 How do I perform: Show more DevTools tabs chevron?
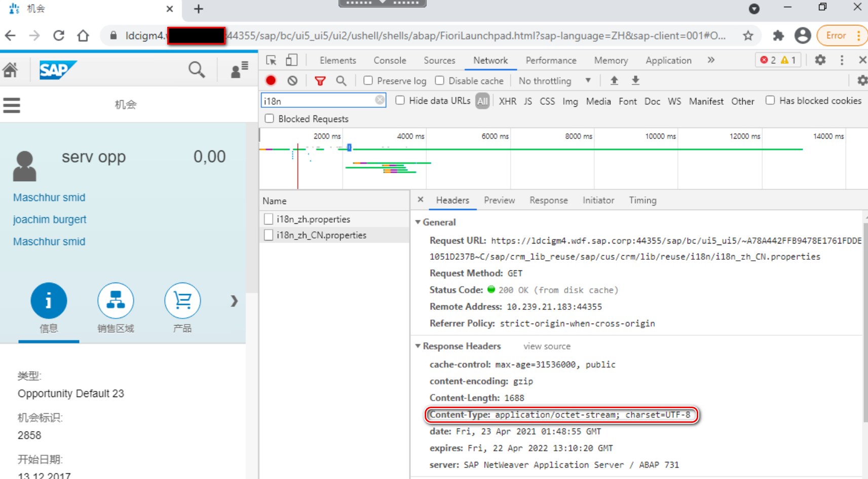[711, 60]
